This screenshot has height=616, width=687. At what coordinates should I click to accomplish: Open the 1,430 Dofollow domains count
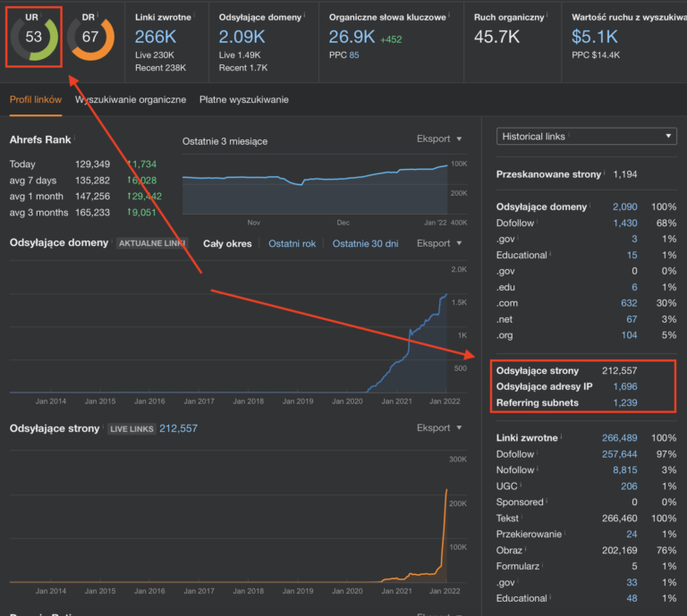point(624,224)
